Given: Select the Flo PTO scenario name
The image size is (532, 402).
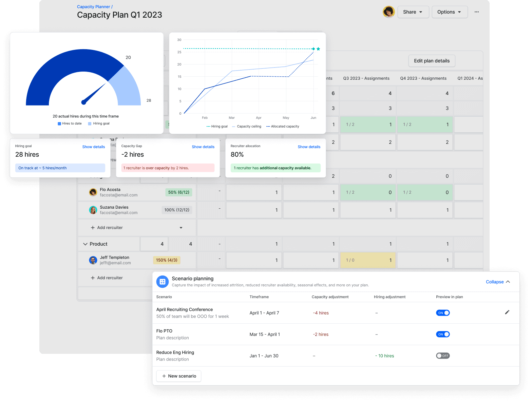Looking at the screenshot, I should pos(164,331).
